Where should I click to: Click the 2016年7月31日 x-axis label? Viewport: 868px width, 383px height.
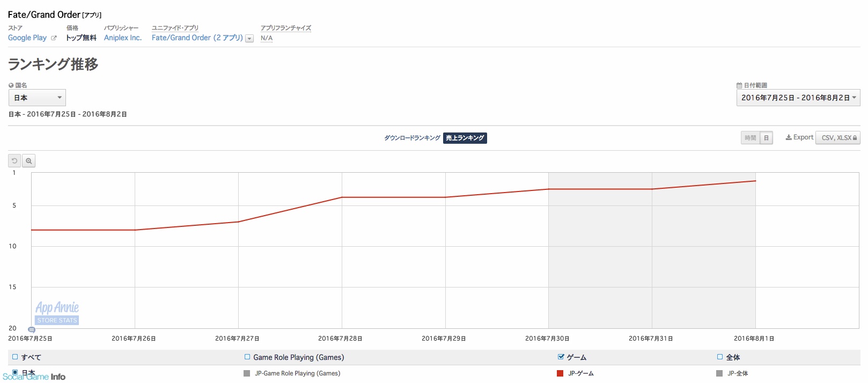point(651,338)
